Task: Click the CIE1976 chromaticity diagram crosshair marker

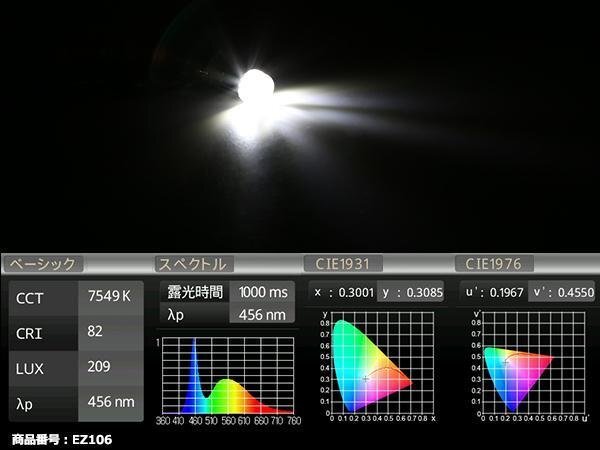Action: point(506,362)
